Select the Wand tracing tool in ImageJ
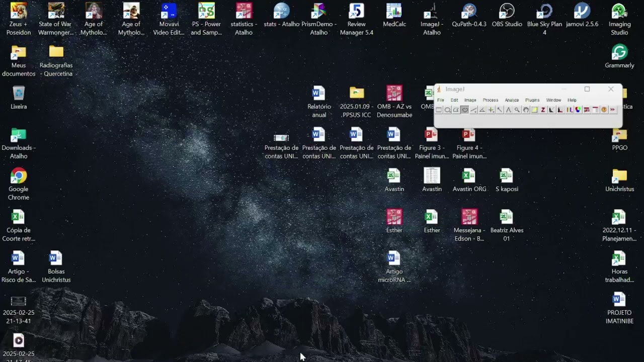Screen dimensions: 644x362 [500, 110]
